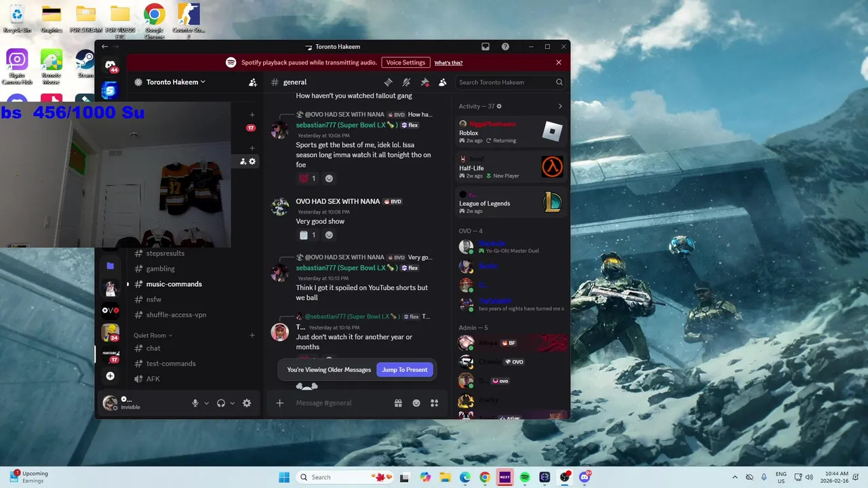Viewport: 868px width, 488px height.
Task: Go back with Discord's back arrow
Action: 104,47
